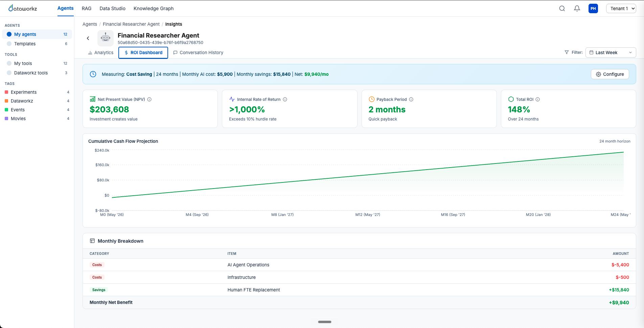Click the +$15,840 amount
Image resolution: width=644 pixels, height=328 pixels.
(619, 290)
